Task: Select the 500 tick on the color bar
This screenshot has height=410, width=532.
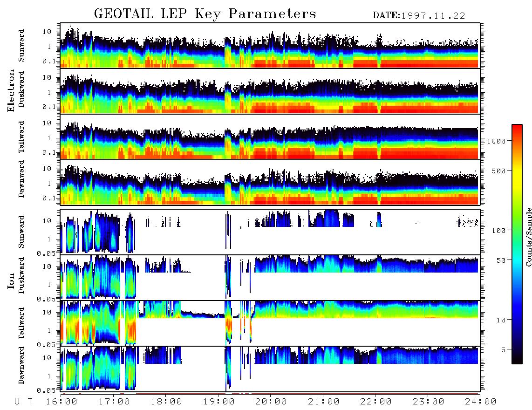Action: tap(499, 171)
